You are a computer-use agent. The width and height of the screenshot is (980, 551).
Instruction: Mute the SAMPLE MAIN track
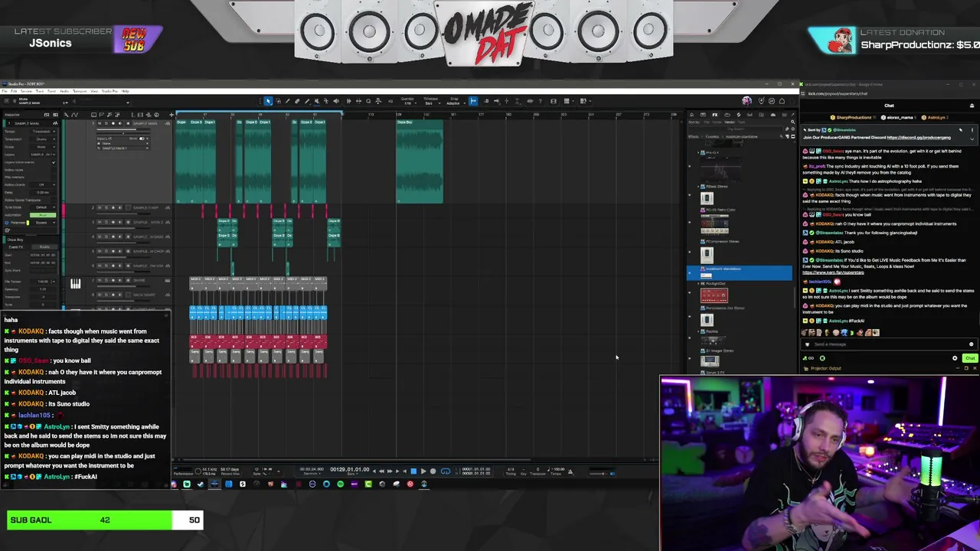tap(100, 123)
